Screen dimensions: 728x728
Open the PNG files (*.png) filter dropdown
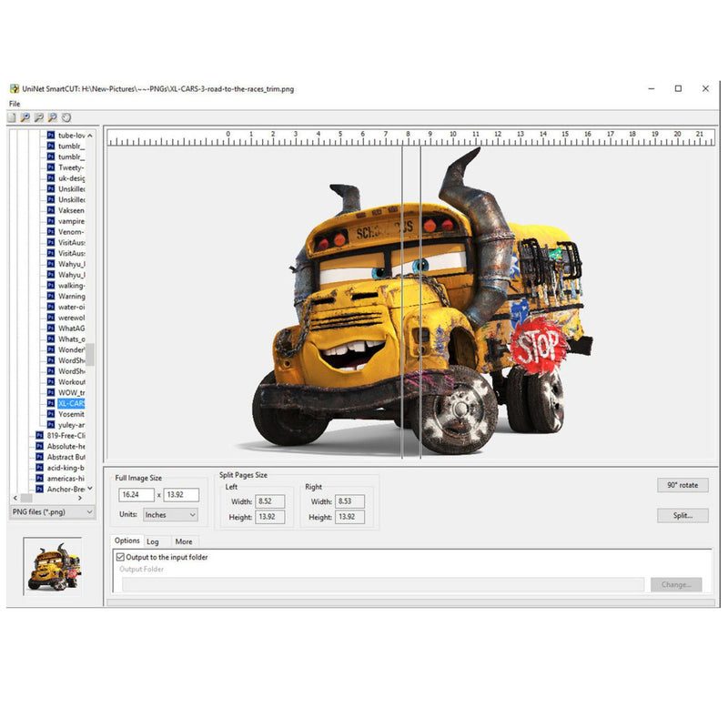pyautogui.click(x=50, y=513)
